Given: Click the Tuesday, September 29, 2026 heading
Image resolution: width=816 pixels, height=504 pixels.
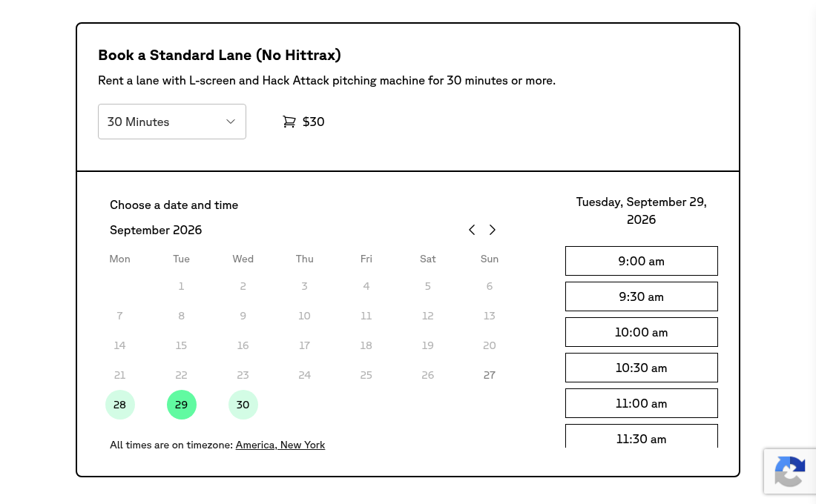Looking at the screenshot, I should (x=641, y=210).
